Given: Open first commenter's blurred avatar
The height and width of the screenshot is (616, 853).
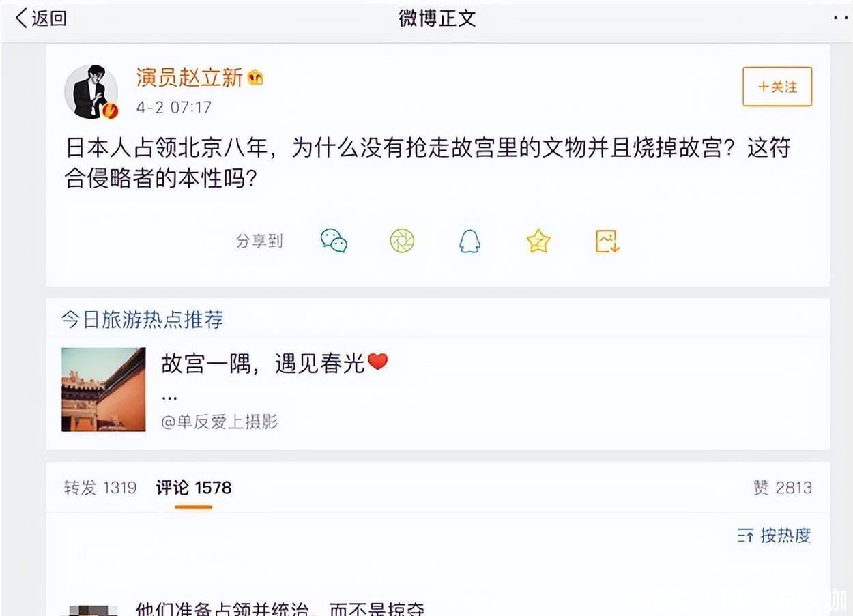Looking at the screenshot, I should coord(91,610).
